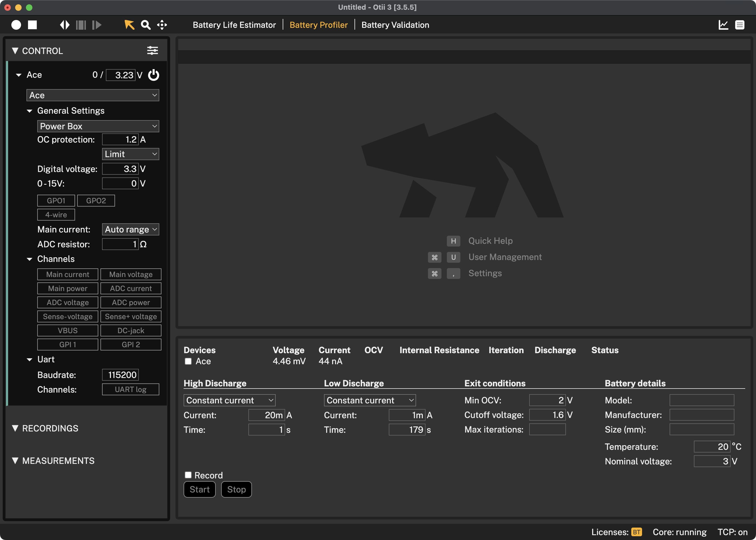Switch to Battery Profiler tab
Image resolution: width=756 pixels, height=540 pixels.
[319, 25]
